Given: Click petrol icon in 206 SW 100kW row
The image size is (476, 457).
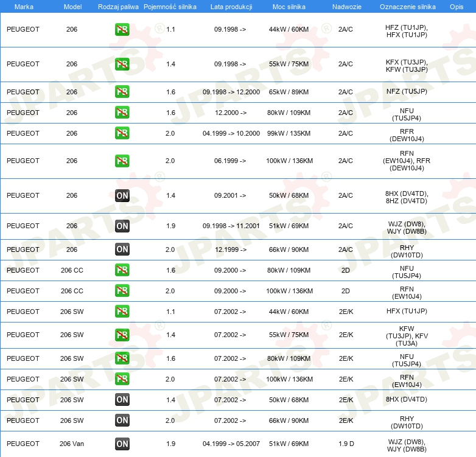Looking at the screenshot, I should [122, 379].
